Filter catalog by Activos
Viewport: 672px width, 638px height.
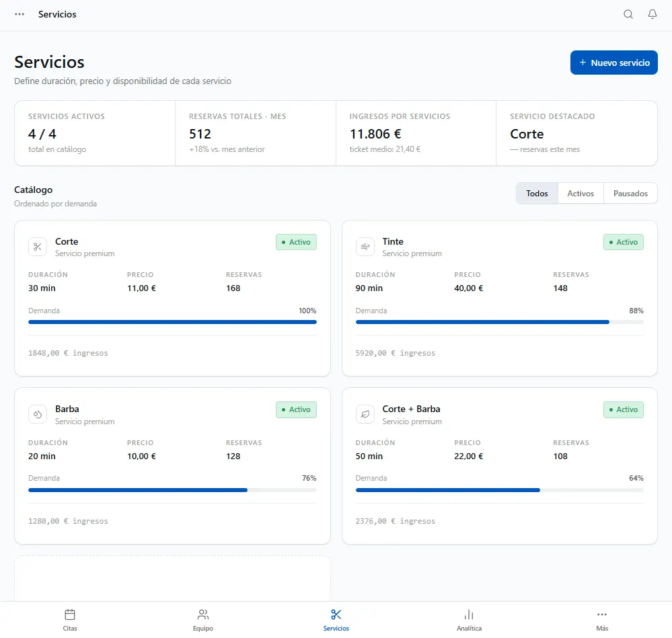tap(581, 193)
